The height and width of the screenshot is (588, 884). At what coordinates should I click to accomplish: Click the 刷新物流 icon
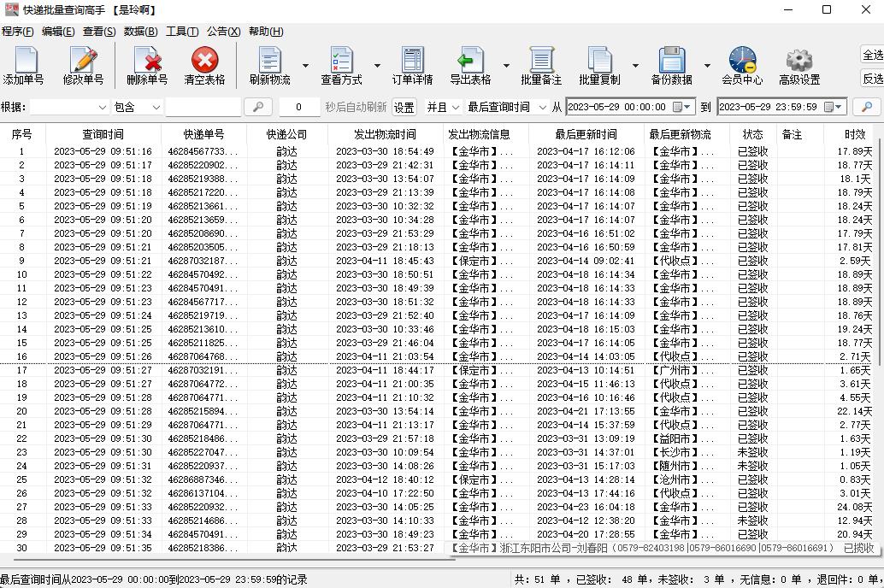[x=270, y=60]
